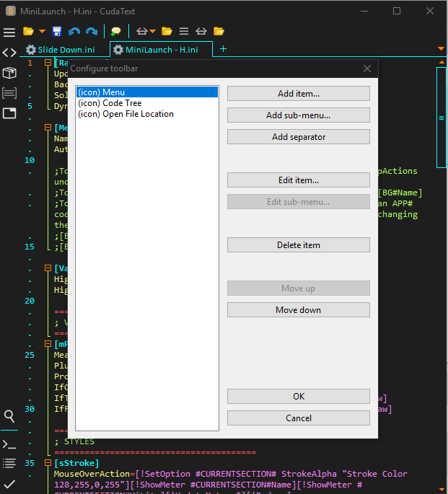Click the Redo arrow in the toolbar

pos(92,32)
